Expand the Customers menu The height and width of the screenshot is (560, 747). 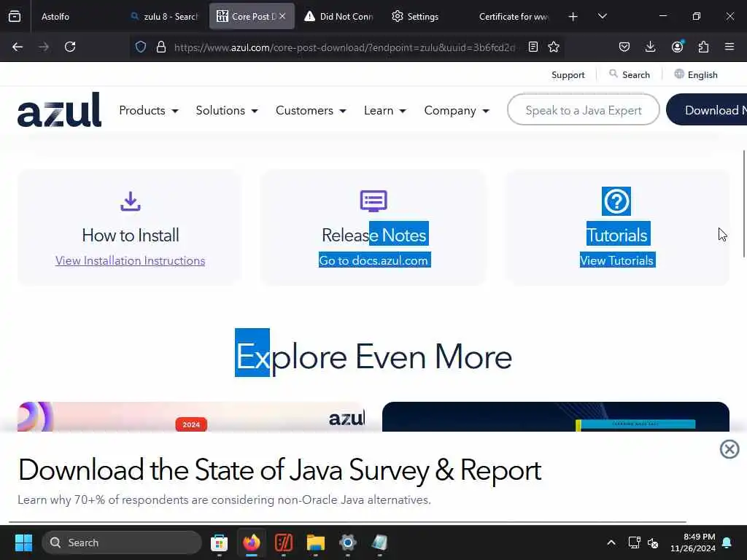point(311,111)
